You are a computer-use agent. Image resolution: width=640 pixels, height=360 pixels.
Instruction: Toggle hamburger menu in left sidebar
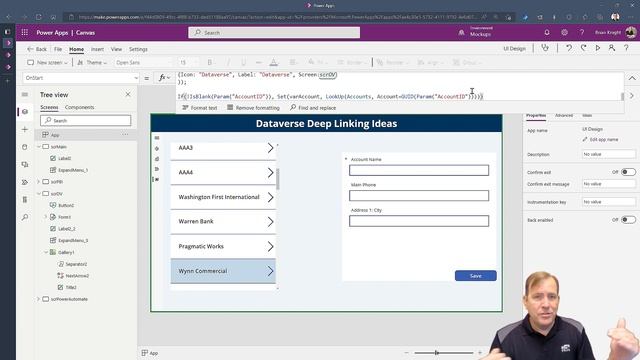tap(25, 94)
